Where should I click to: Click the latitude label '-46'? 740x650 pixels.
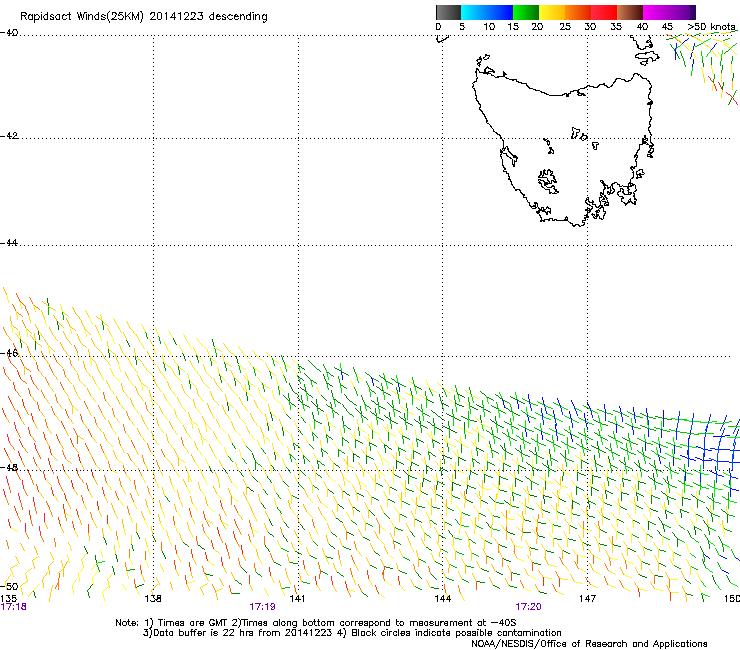[x=9, y=353]
